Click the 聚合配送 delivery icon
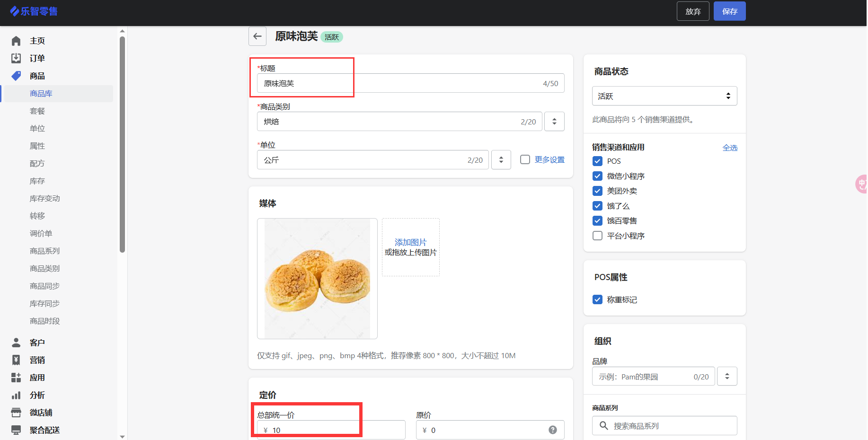 coord(16,430)
